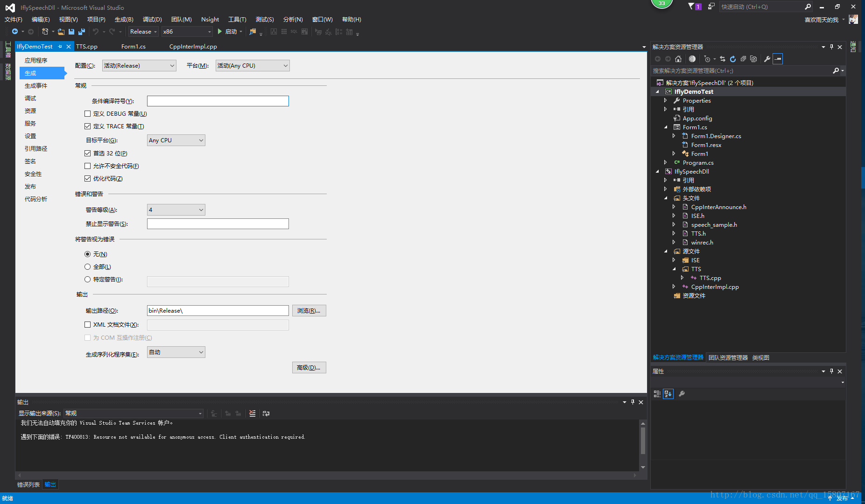Select the 无(N) radio button
This screenshot has width=865, height=504.
coord(87,254)
